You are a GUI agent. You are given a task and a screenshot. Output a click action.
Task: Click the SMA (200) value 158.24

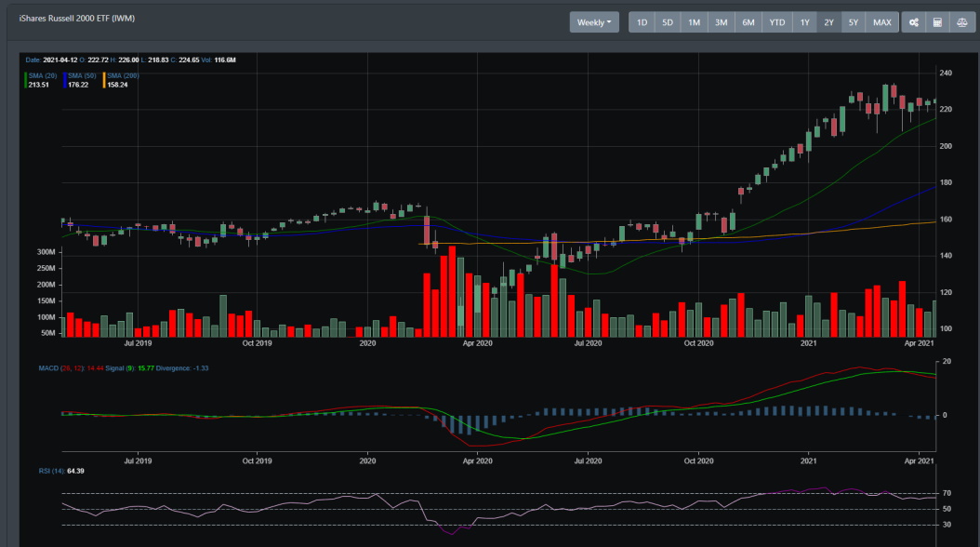click(x=117, y=85)
